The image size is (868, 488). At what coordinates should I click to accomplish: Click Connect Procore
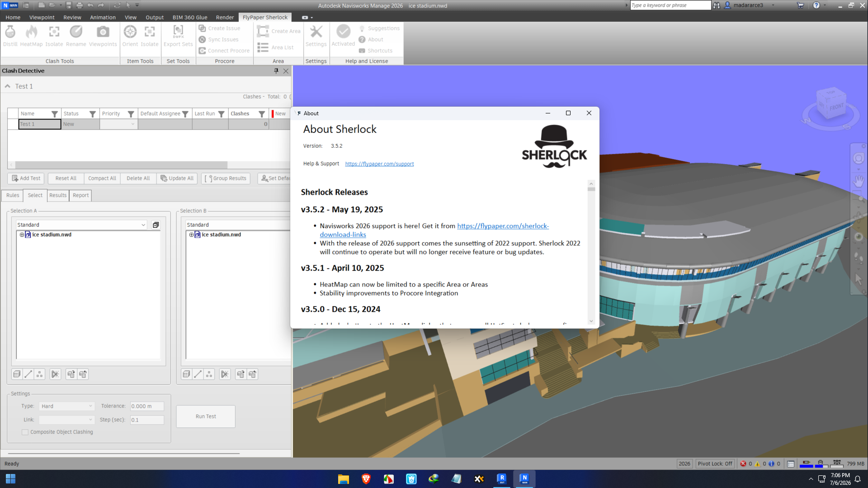(x=224, y=51)
